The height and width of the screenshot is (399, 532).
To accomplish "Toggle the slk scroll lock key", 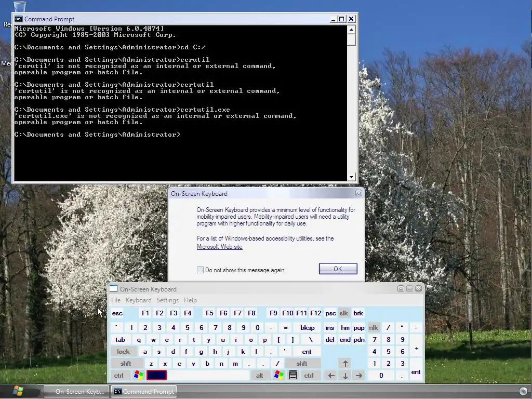I will click(x=344, y=313).
